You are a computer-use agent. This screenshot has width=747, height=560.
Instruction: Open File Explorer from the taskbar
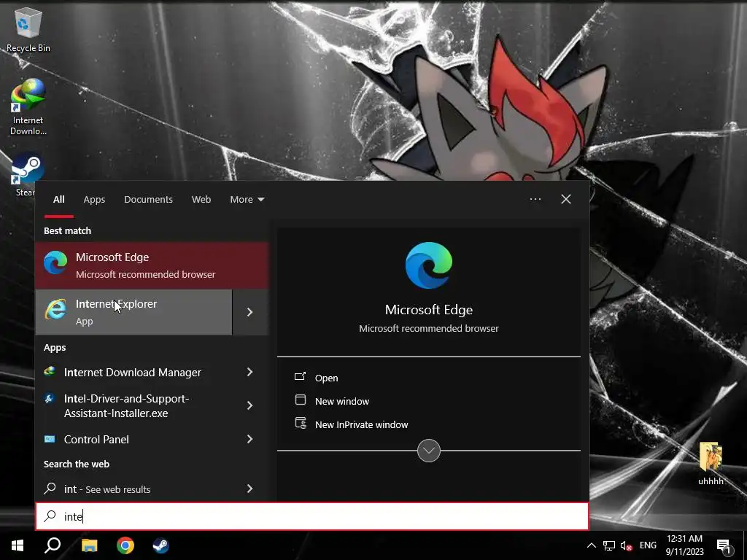point(89,545)
